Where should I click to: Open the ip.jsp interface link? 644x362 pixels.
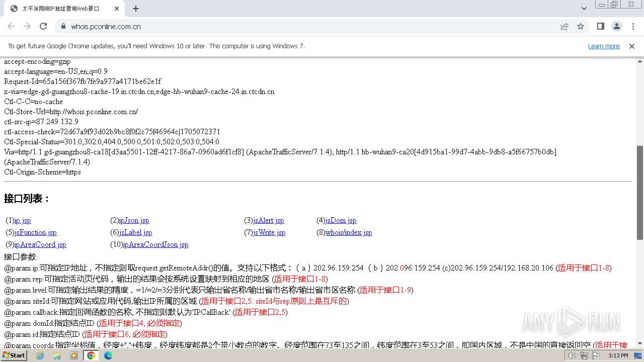[x=23, y=221]
